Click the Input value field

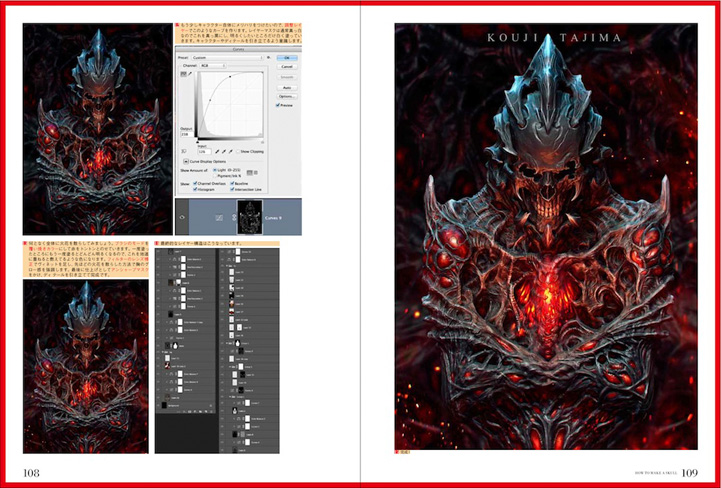pyautogui.click(x=204, y=151)
